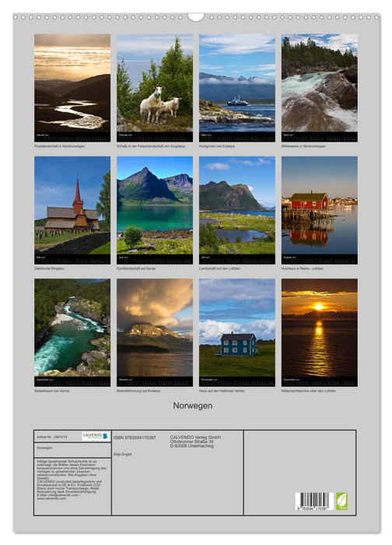Click the barcode at the bottom right

(x=314, y=501)
